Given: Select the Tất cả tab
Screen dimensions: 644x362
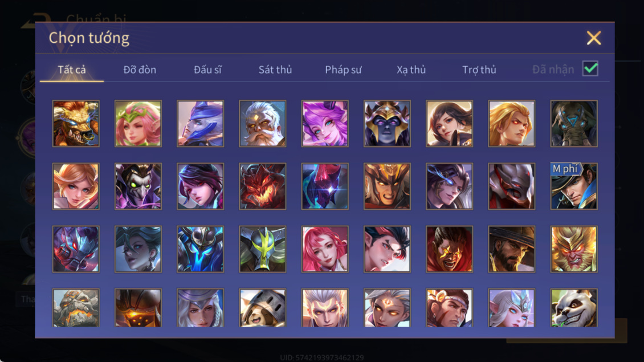Looking at the screenshot, I should [x=72, y=70].
